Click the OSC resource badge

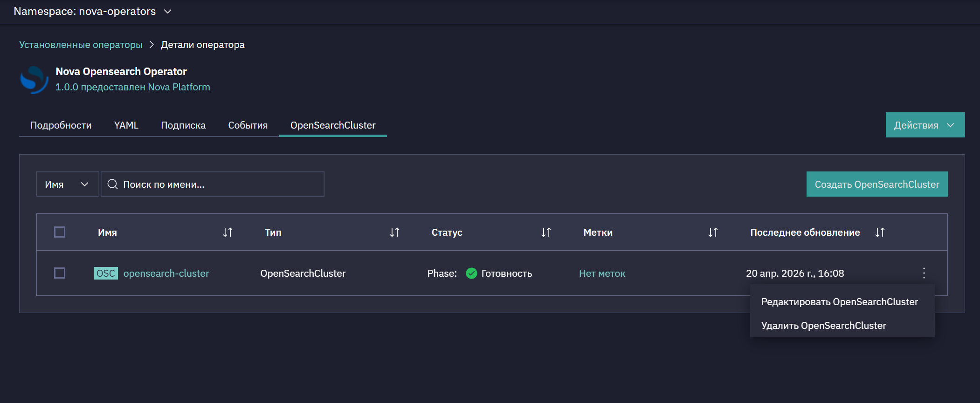coord(106,273)
